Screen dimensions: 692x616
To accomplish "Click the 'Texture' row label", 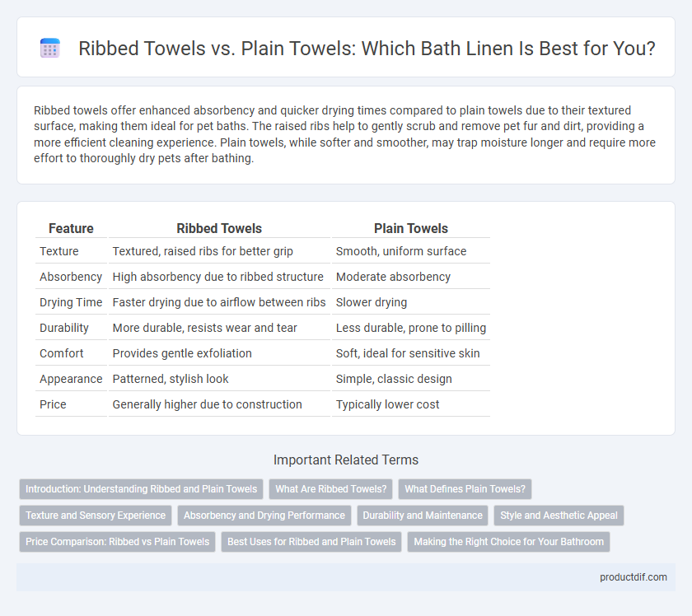I will pyautogui.click(x=59, y=251).
